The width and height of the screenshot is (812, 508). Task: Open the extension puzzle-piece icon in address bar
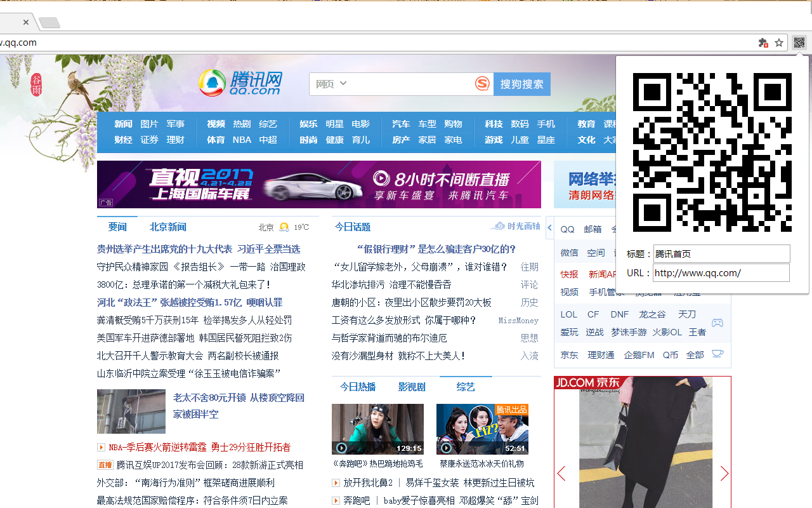763,43
